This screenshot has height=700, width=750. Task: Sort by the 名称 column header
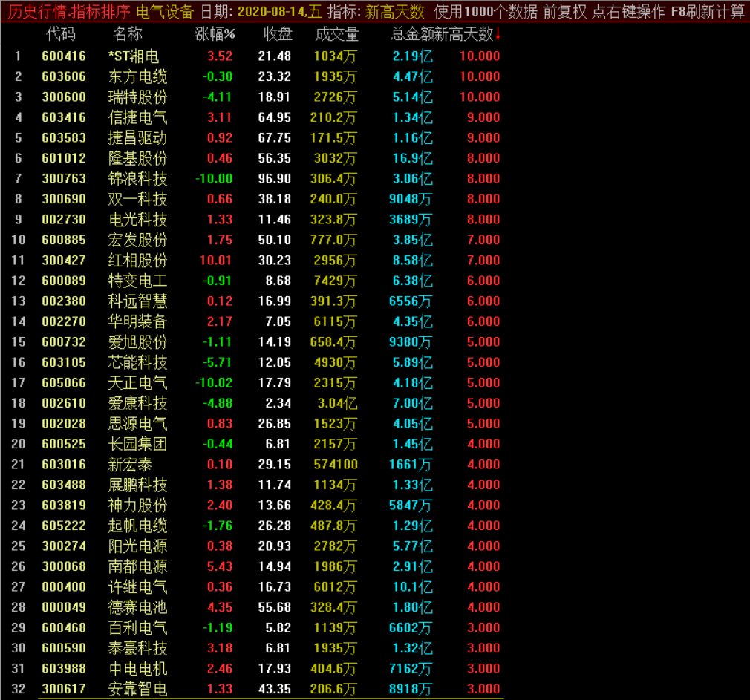point(127,34)
